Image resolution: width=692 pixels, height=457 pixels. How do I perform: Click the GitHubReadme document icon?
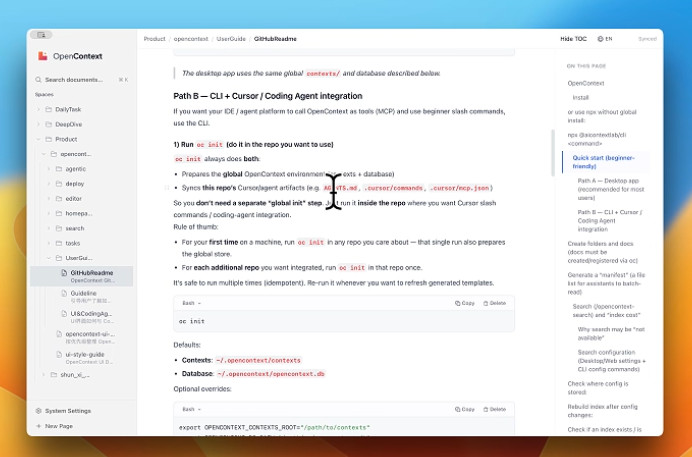[64, 273]
